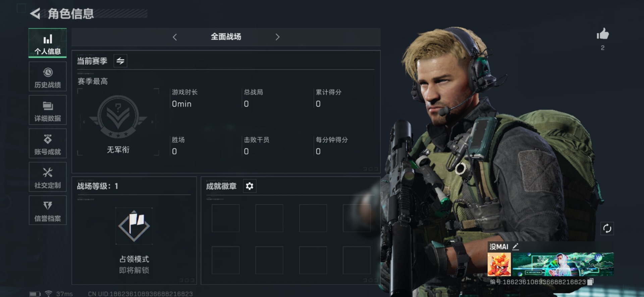Viewport: 644px width, 297px height.
Task: Switch to the previous mode with the left chevron
Action: coord(175,37)
